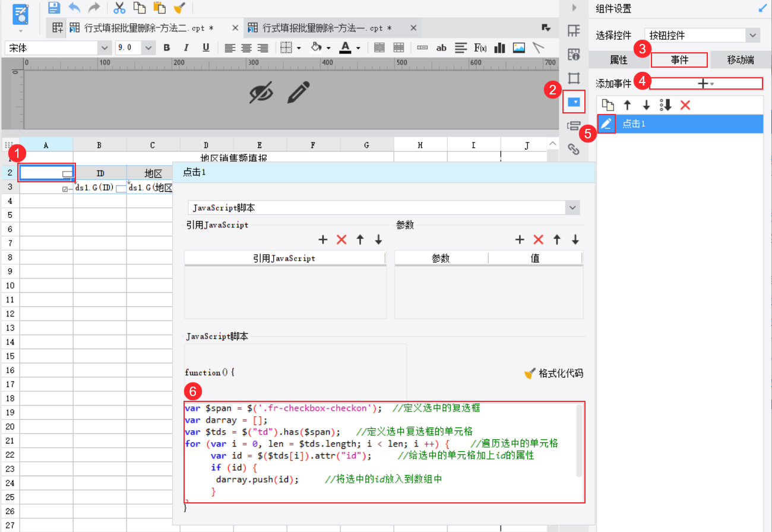This screenshot has height=532, width=772.
Task: Show open templates list dropdown
Action: click(x=545, y=28)
